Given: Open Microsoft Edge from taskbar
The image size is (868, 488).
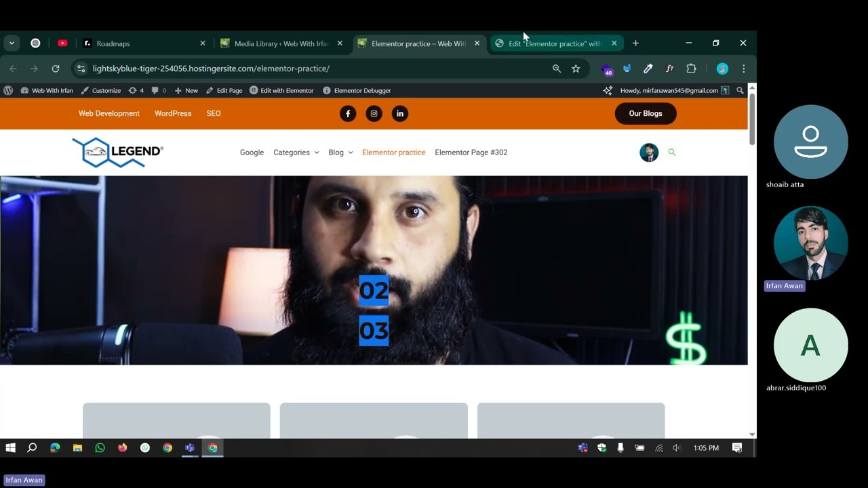Looking at the screenshot, I should [x=55, y=448].
